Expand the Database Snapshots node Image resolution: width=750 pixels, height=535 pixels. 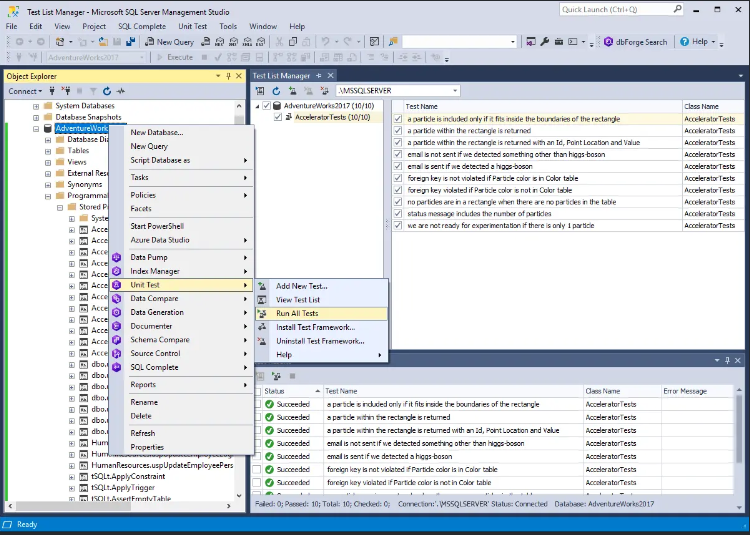pyautogui.click(x=36, y=117)
